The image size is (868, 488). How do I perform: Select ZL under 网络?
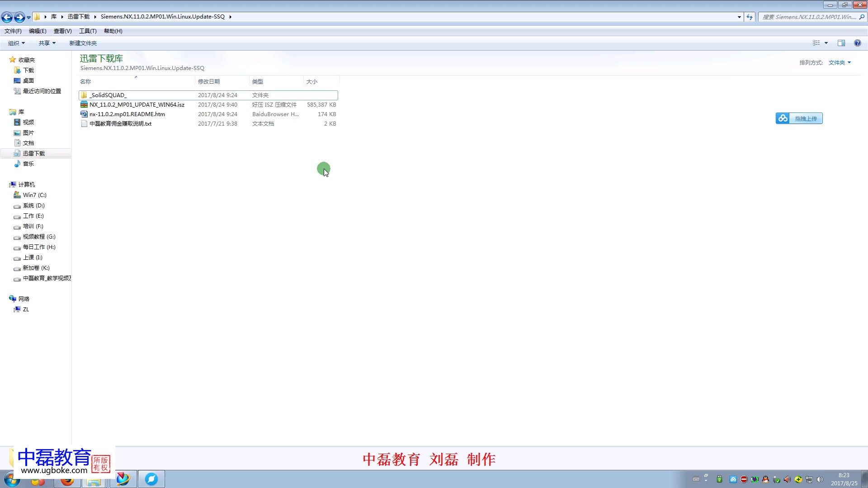point(25,309)
